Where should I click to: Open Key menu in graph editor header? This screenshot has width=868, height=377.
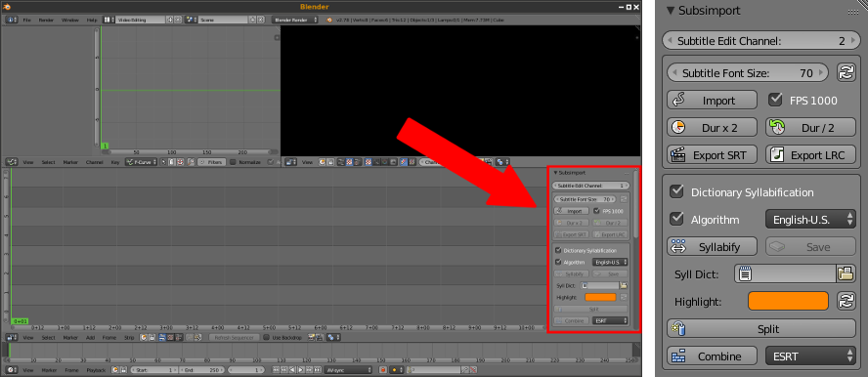tap(115, 162)
